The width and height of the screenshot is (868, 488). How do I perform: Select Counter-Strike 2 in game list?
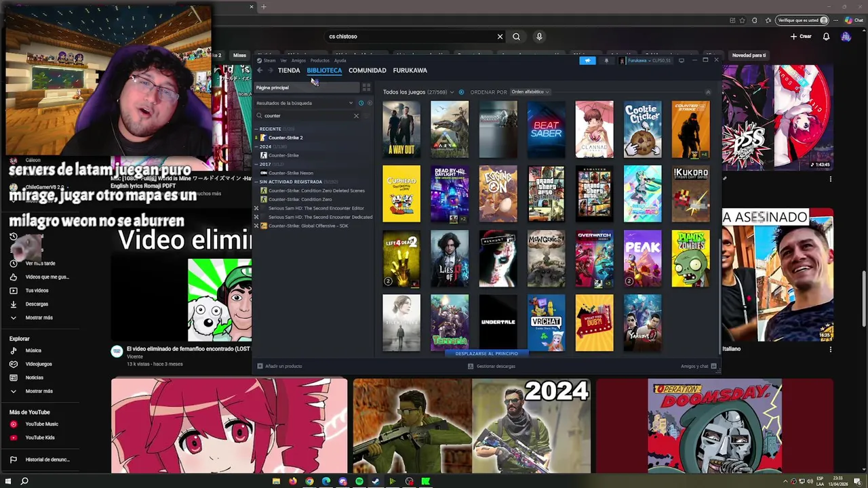pos(285,138)
